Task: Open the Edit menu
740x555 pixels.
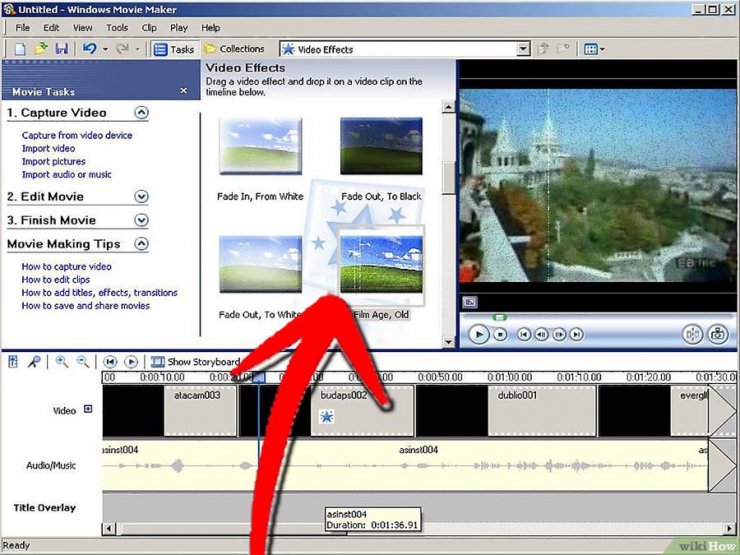Action: point(51,28)
